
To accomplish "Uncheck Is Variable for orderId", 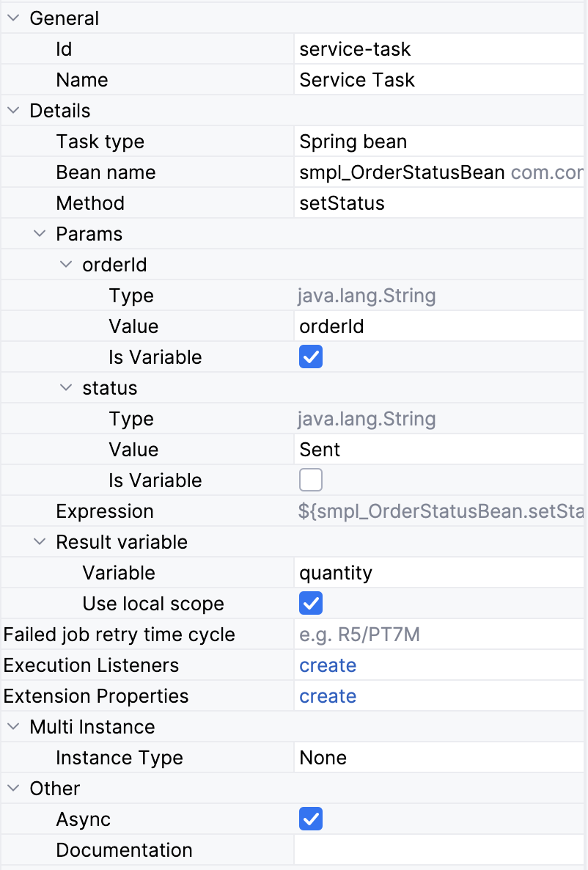I will click(311, 357).
